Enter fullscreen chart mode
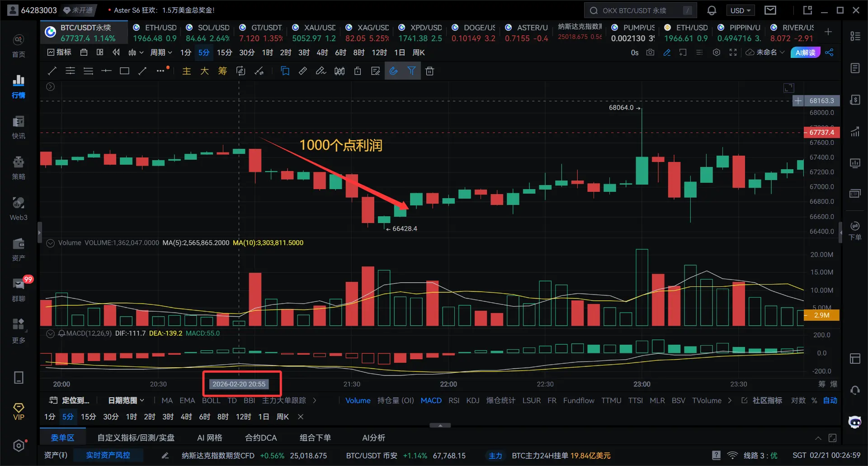The width and height of the screenshot is (868, 466). tap(733, 52)
